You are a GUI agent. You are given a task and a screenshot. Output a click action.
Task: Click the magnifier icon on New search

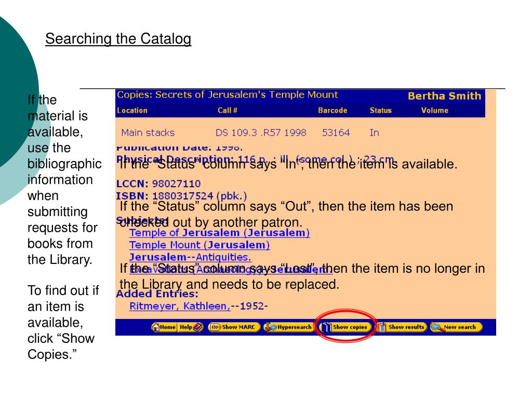436,327
